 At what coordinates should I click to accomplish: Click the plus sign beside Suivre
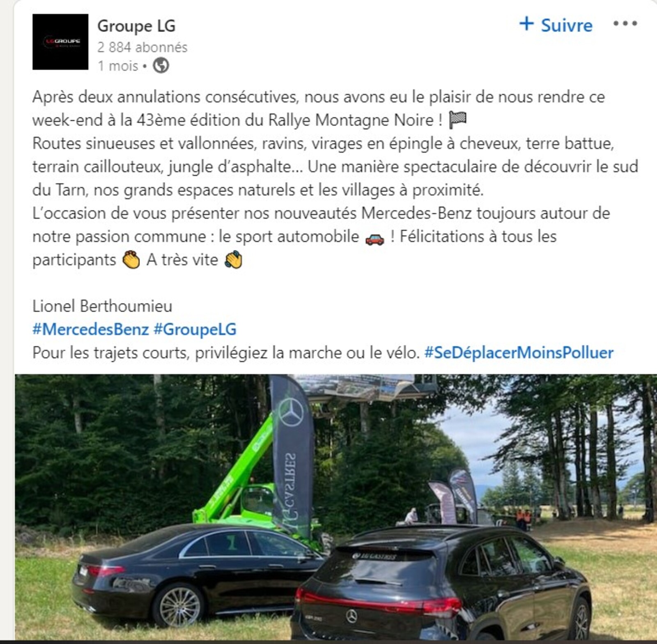pyautogui.click(x=526, y=24)
